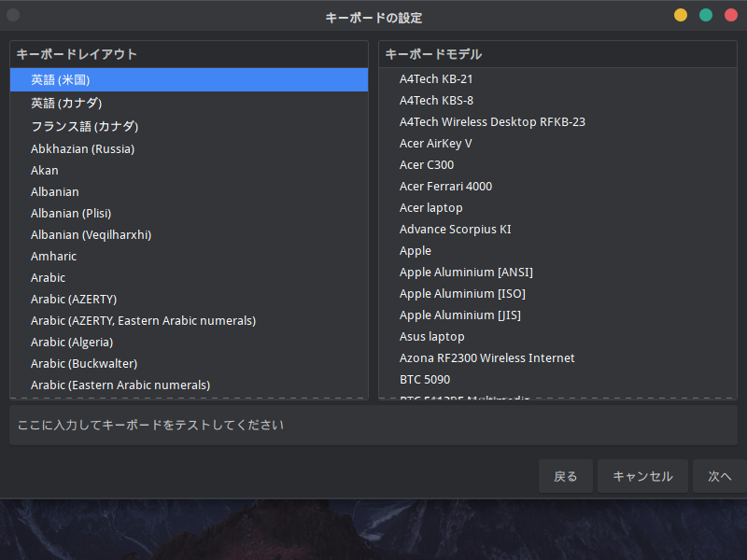Select Apple Aluminium [ISO] model
Screen dimensions: 747x560
(x=557, y=293)
